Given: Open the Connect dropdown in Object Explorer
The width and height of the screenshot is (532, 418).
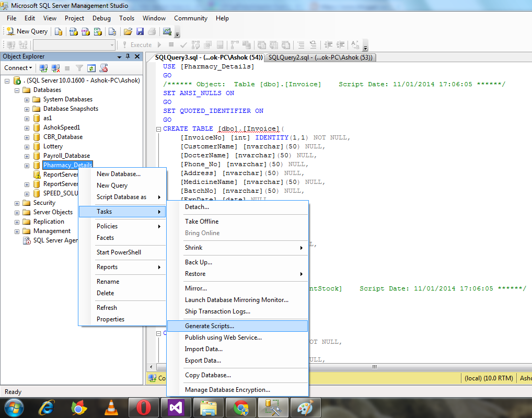Looking at the screenshot, I should 18,68.
